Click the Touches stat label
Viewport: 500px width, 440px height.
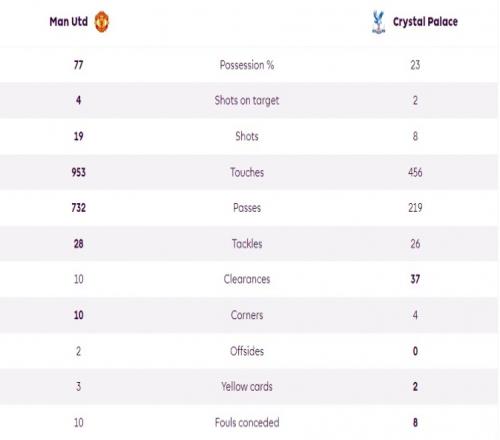pyautogui.click(x=247, y=172)
